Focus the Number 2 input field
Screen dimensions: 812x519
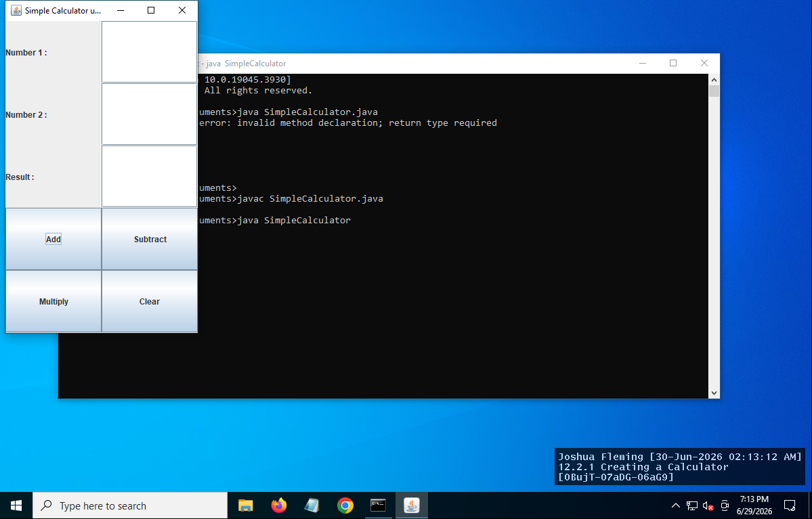(149, 114)
